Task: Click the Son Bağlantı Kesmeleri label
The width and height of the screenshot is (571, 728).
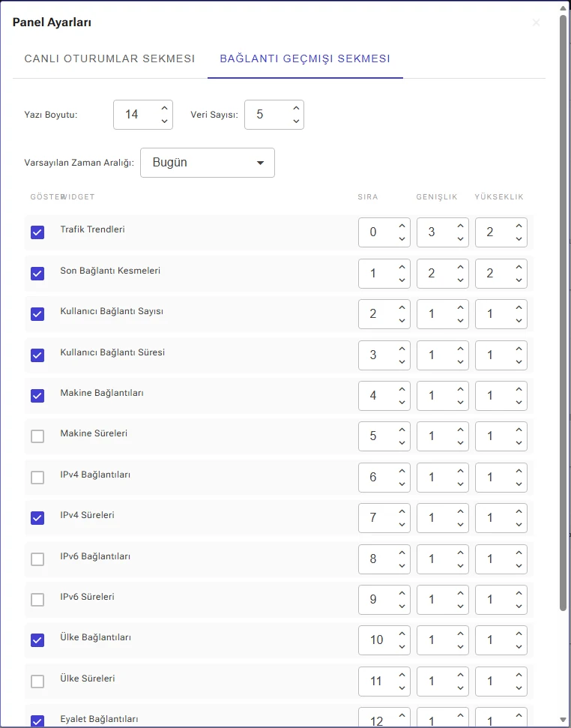Action: pyautogui.click(x=110, y=270)
